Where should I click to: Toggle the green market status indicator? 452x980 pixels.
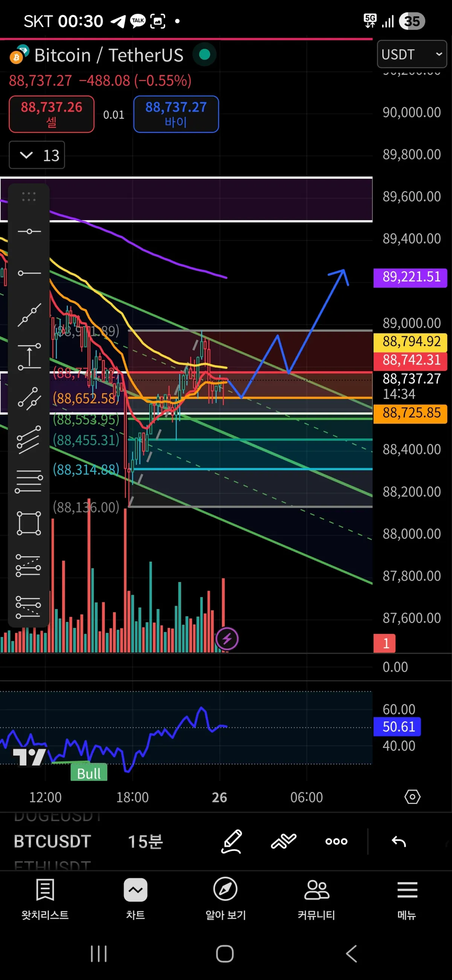pos(205,55)
